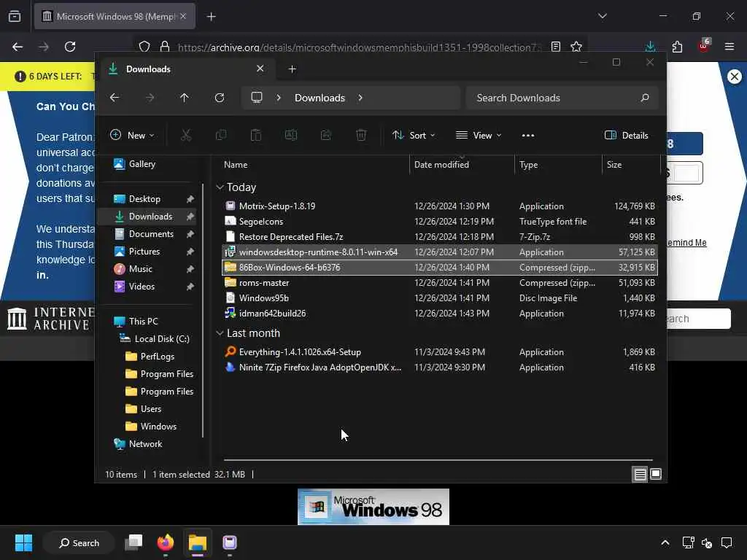Screen dimensions: 747x560
Task: Open Firefox from the taskbar
Action: [x=166, y=542]
